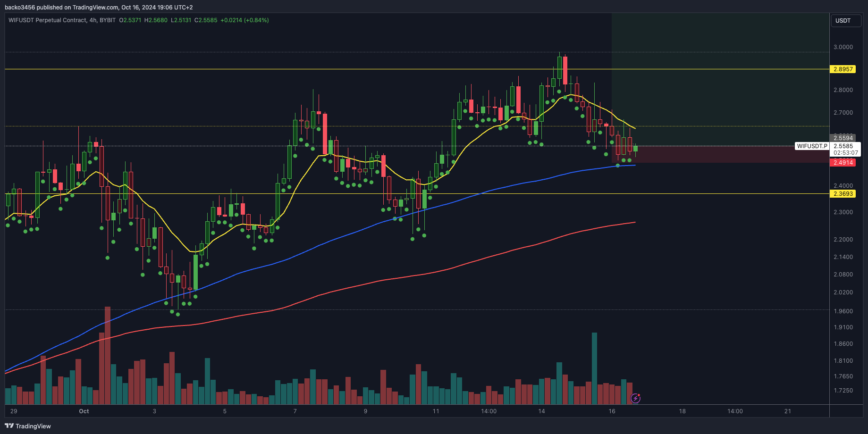The width and height of the screenshot is (868, 434).
Task: Click the 02:53:07 candle countdown
Action: [x=845, y=153]
